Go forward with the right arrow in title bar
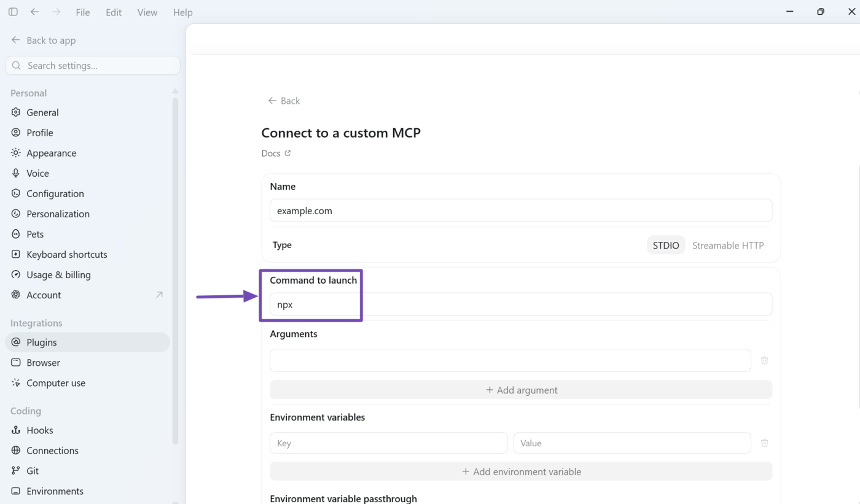 point(57,12)
